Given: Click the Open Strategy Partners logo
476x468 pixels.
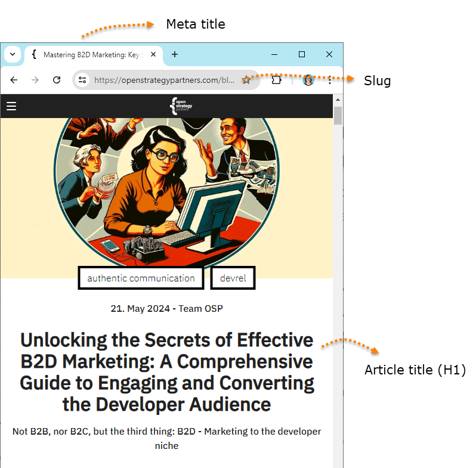Looking at the screenshot, I should pos(181,106).
